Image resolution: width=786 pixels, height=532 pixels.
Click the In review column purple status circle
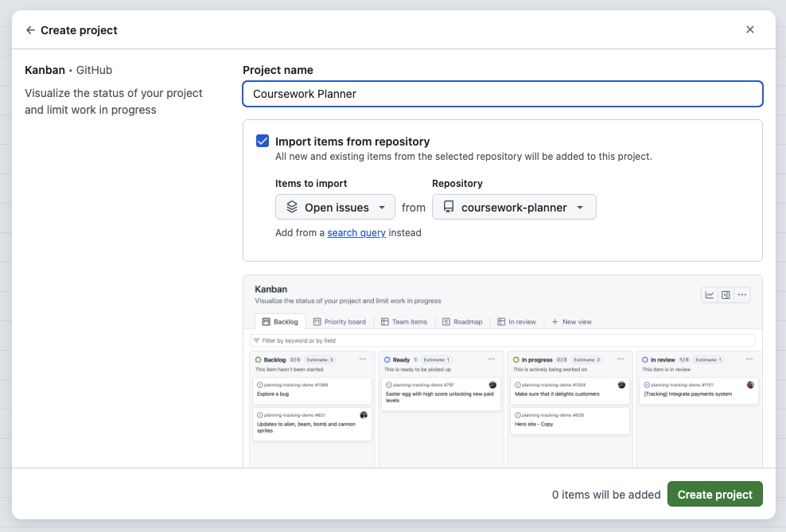645,359
